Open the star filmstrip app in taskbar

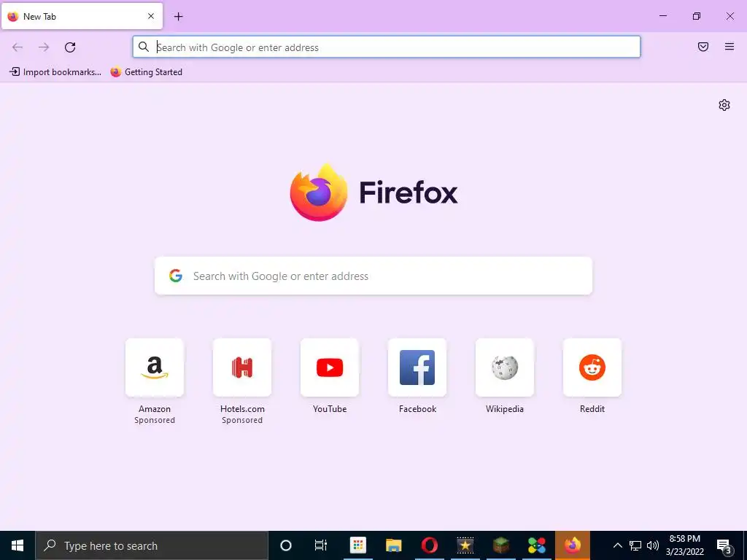coord(465,545)
